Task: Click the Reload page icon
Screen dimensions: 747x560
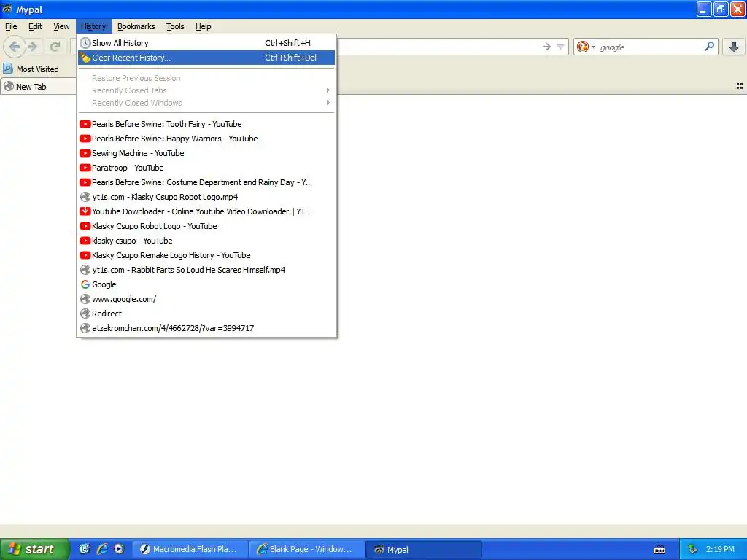Action: coord(55,47)
